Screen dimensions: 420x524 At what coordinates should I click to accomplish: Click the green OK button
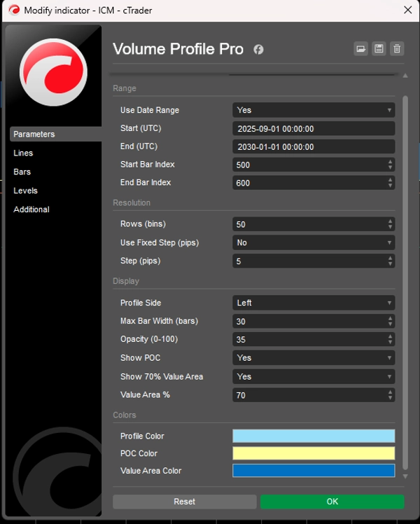(332, 502)
